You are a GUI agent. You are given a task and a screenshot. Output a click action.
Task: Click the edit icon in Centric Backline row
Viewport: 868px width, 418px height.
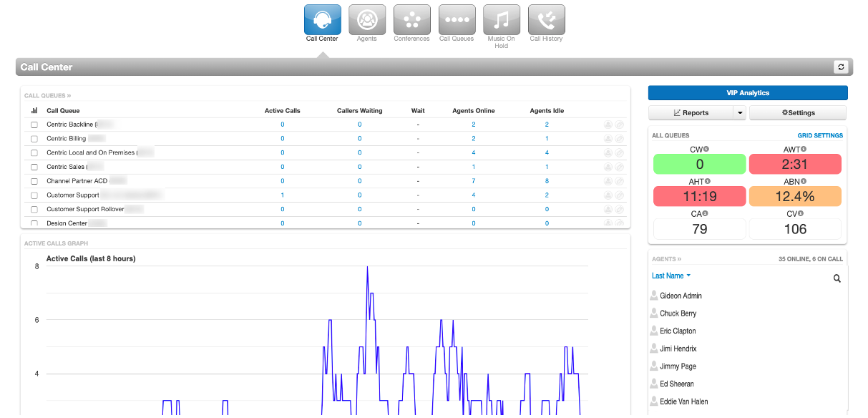(x=620, y=125)
